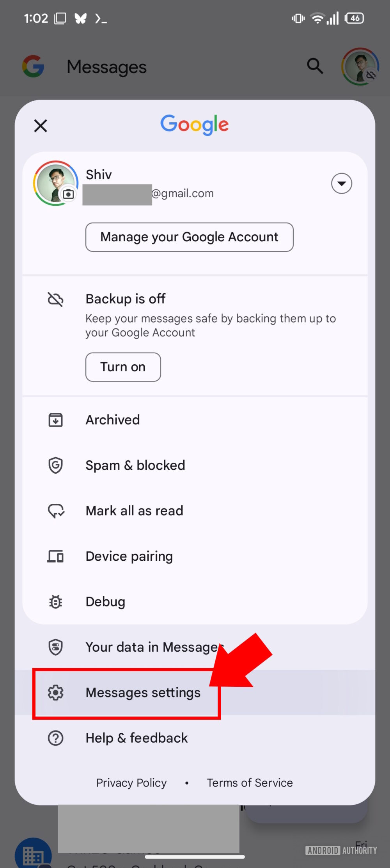Click the Mark all as read icon
This screenshot has width=390, height=868.
(55, 510)
